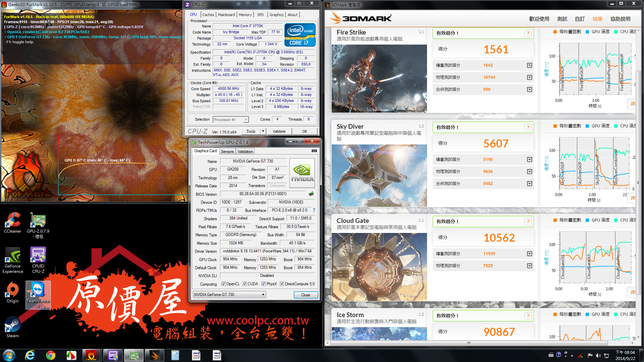
Task: Open the Windows Start menu orb
Action: [x=9, y=355]
